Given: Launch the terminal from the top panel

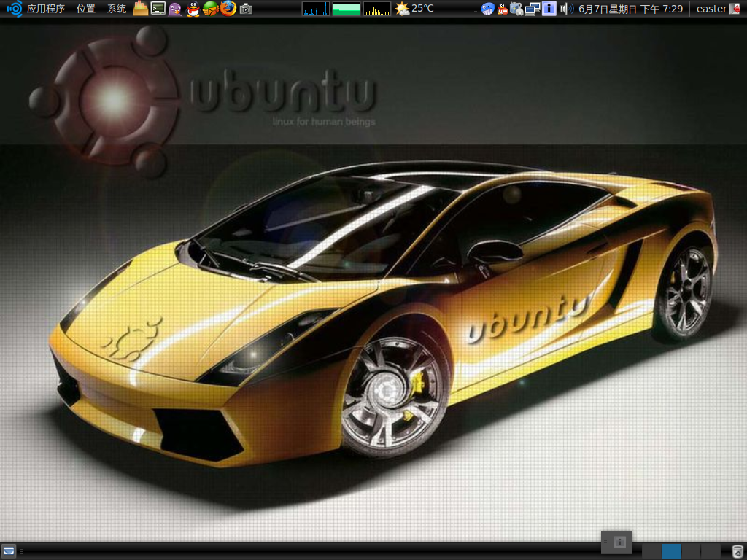Looking at the screenshot, I should 158,9.
